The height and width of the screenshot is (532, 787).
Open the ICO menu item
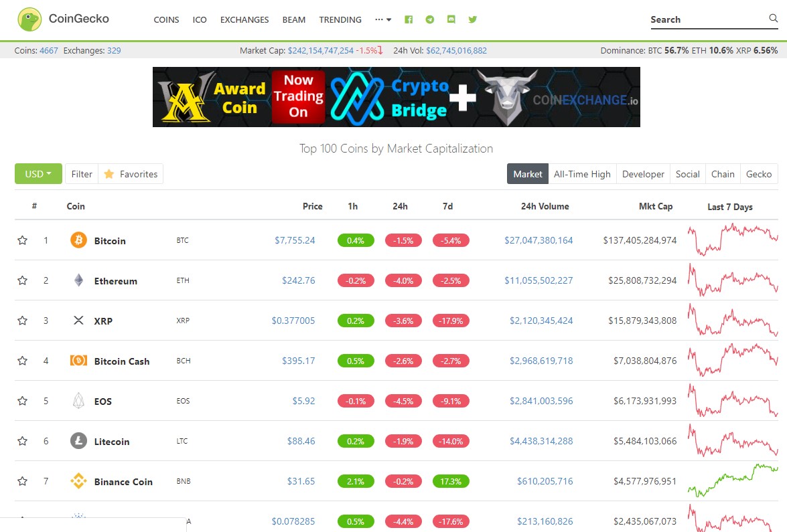coord(200,19)
